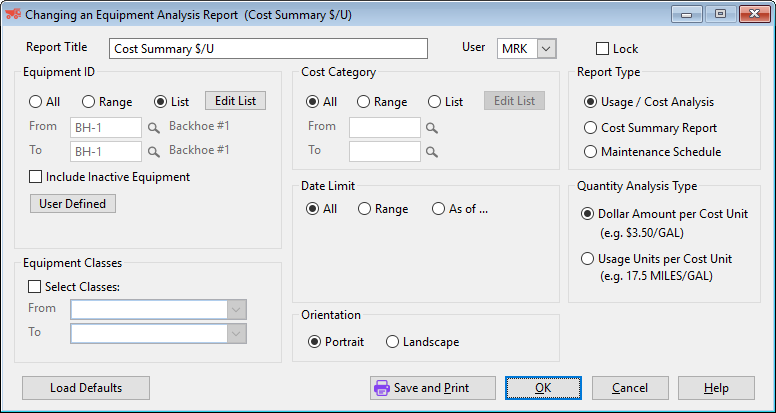Toggle the Select Classes checkbox

pos(37,287)
